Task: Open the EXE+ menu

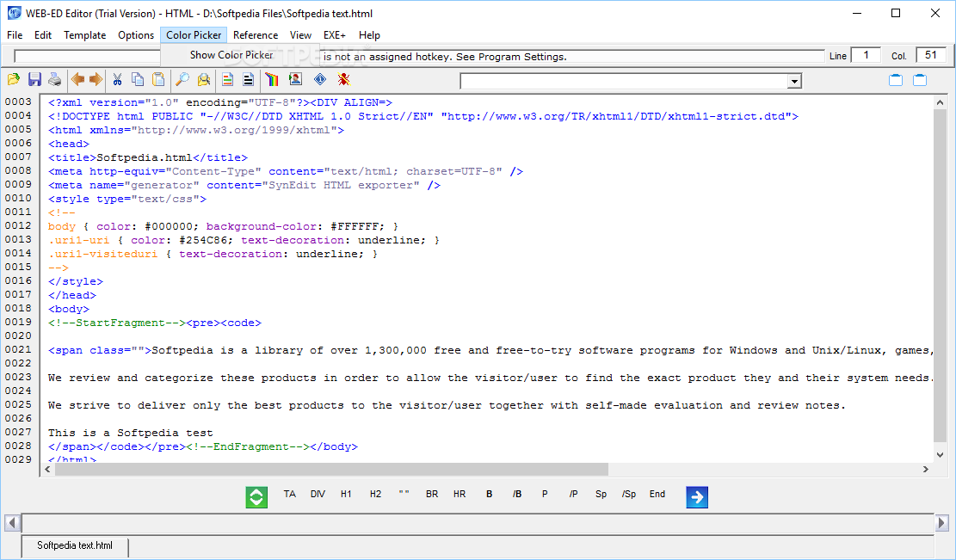Action: pyautogui.click(x=335, y=35)
